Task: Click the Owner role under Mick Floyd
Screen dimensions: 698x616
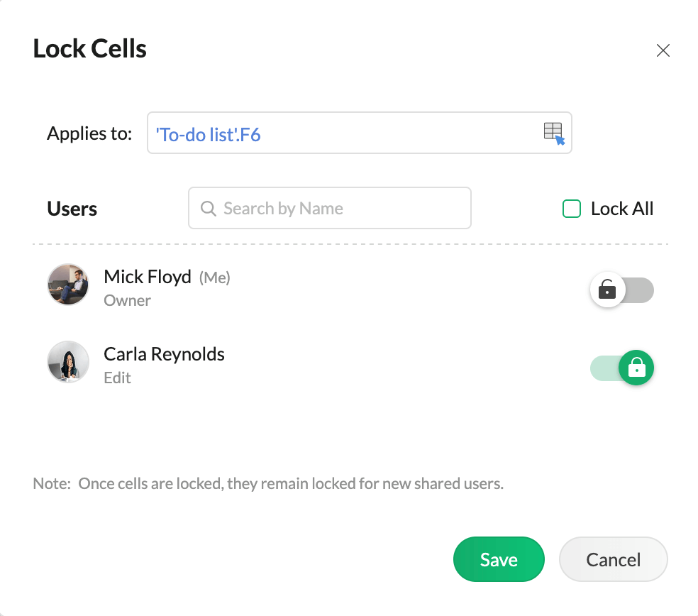Action: (x=127, y=300)
